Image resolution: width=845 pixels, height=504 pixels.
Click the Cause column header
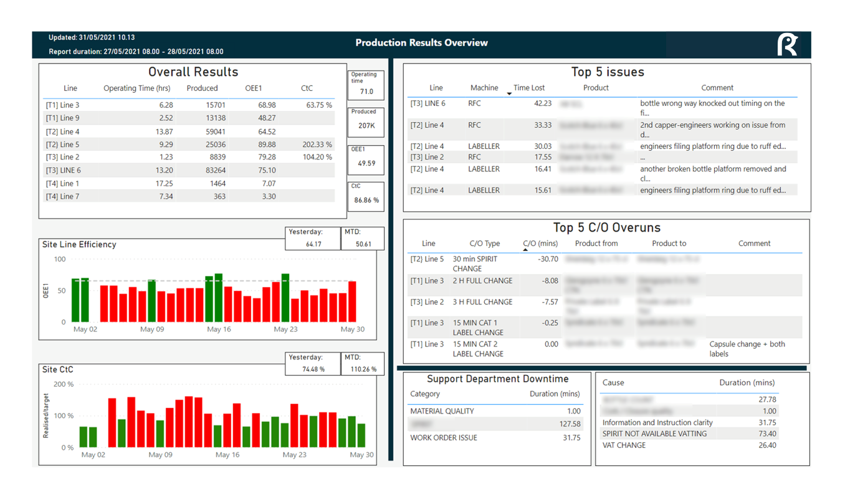click(613, 383)
